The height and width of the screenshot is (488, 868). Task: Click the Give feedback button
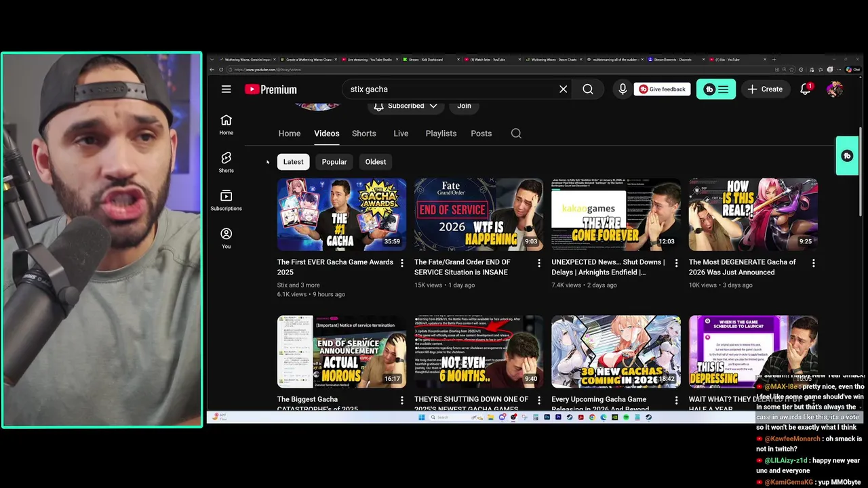click(663, 89)
